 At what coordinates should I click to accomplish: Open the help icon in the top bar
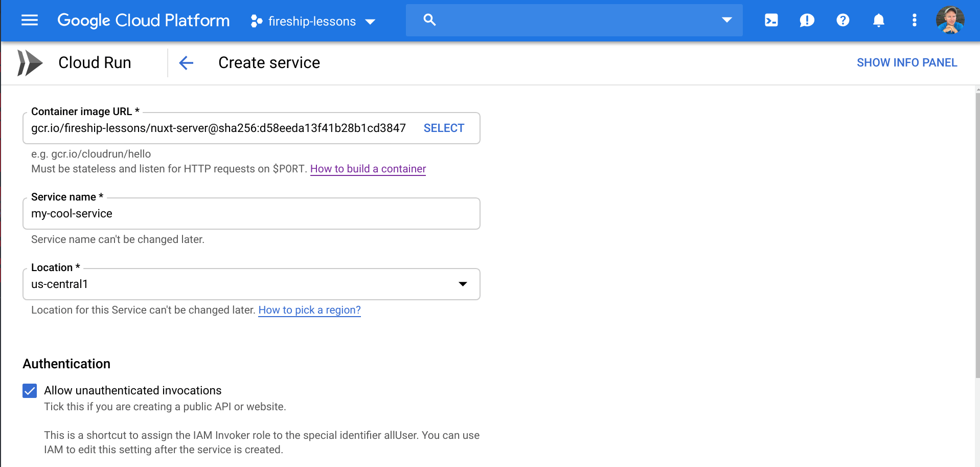click(x=842, y=20)
